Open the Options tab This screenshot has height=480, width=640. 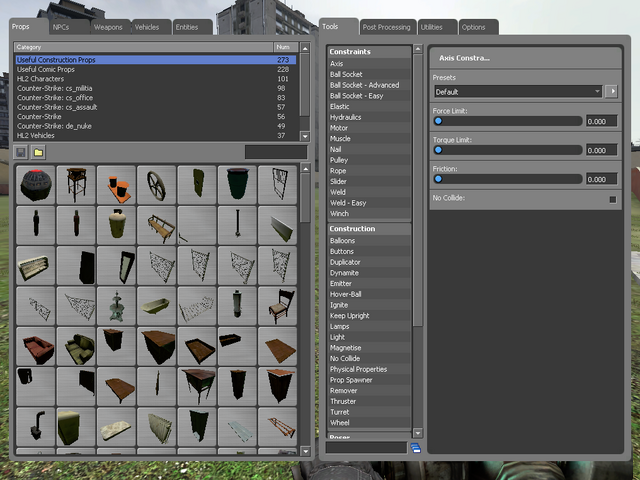click(x=479, y=27)
